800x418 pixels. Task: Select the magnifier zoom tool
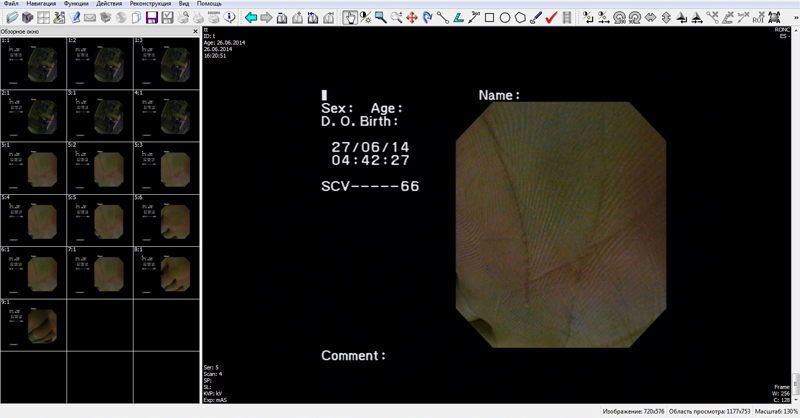pos(381,18)
